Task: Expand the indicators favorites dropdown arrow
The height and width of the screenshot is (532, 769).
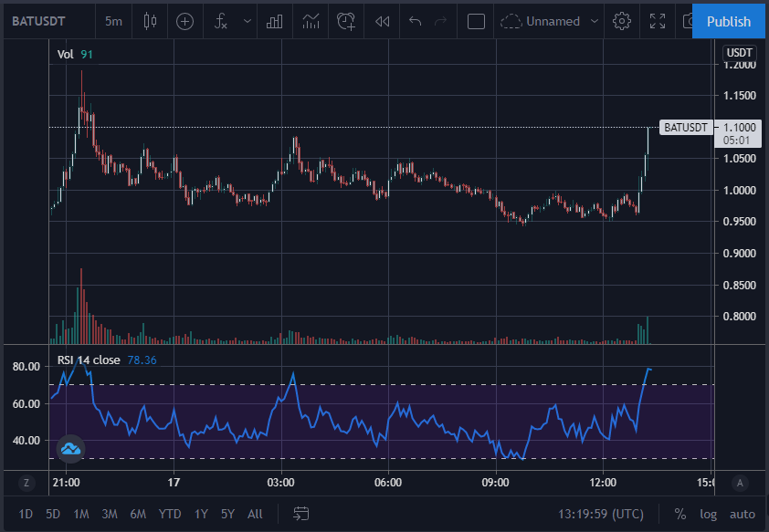Action: 248,21
